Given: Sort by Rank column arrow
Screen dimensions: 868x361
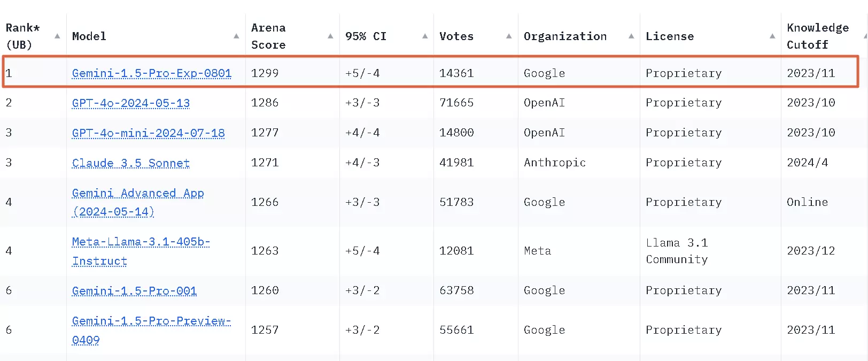Looking at the screenshot, I should pyautogui.click(x=57, y=36).
